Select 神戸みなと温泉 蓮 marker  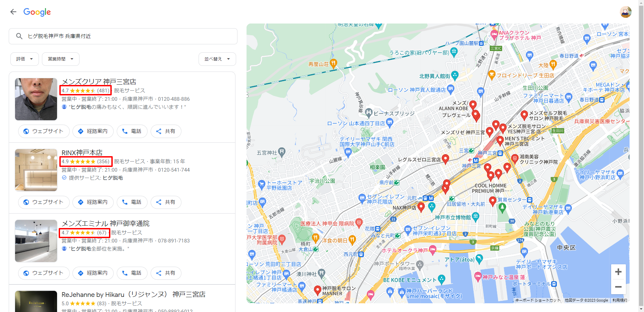tap(478, 277)
